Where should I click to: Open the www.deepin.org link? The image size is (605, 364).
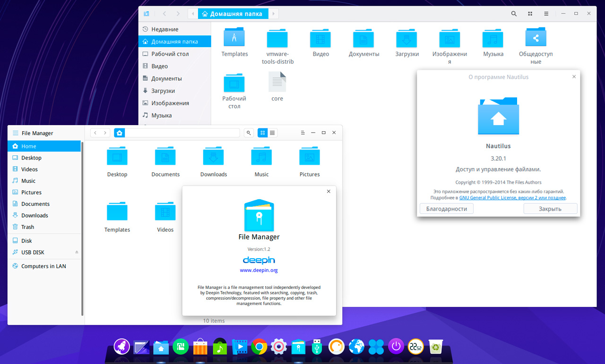[x=259, y=271]
